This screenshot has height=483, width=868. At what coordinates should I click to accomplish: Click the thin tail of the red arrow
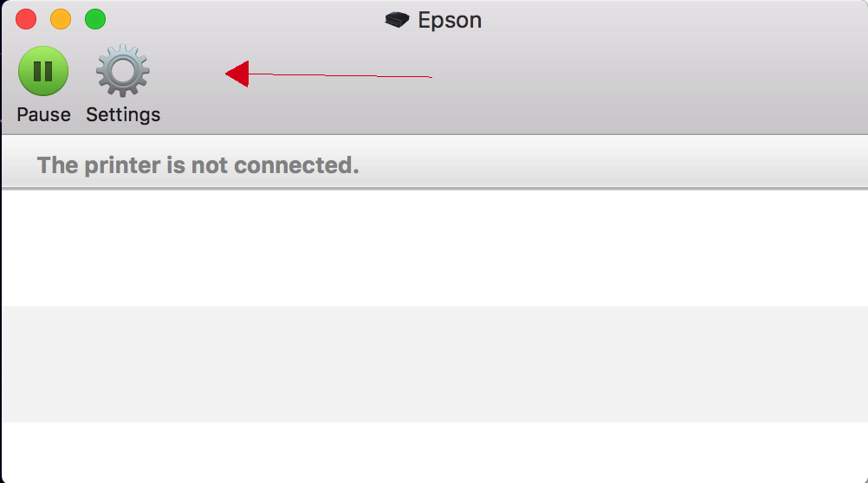[340, 75]
